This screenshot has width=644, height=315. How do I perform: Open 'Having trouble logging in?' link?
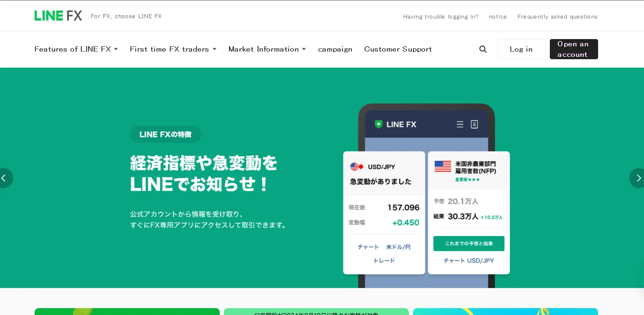[x=441, y=17]
